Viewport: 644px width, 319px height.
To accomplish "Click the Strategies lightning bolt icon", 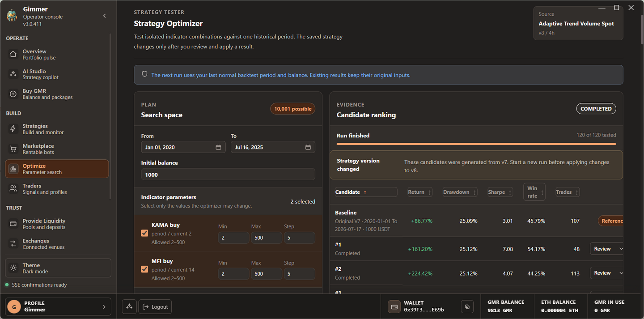I will 13,129.
